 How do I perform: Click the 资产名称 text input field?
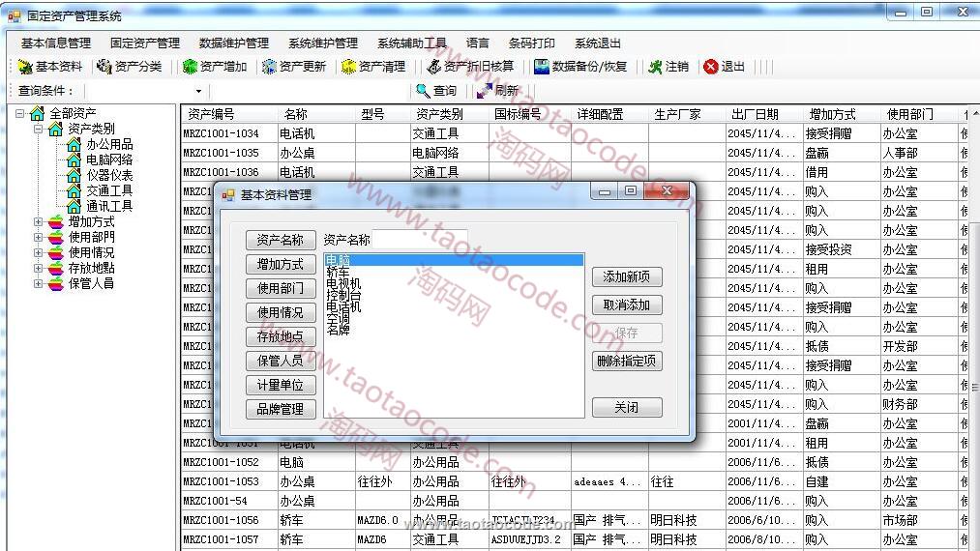(x=420, y=239)
